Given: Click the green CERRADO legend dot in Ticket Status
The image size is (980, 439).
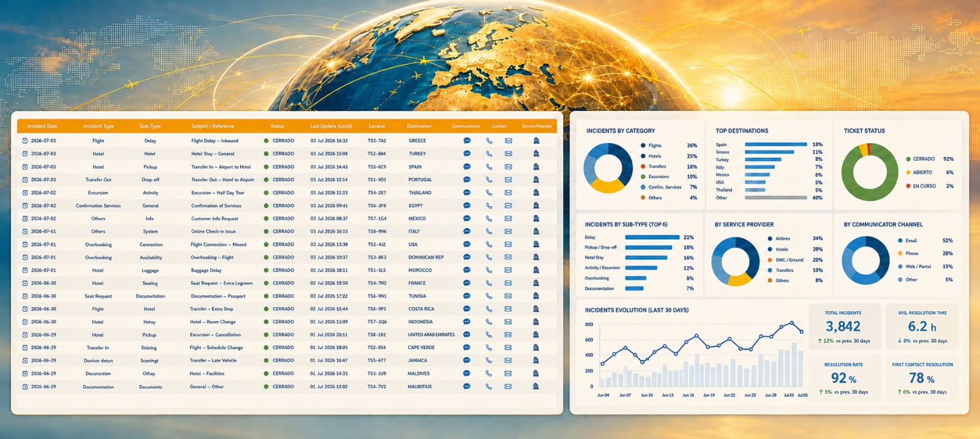Looking at the screenshot, I should (908, 159).
